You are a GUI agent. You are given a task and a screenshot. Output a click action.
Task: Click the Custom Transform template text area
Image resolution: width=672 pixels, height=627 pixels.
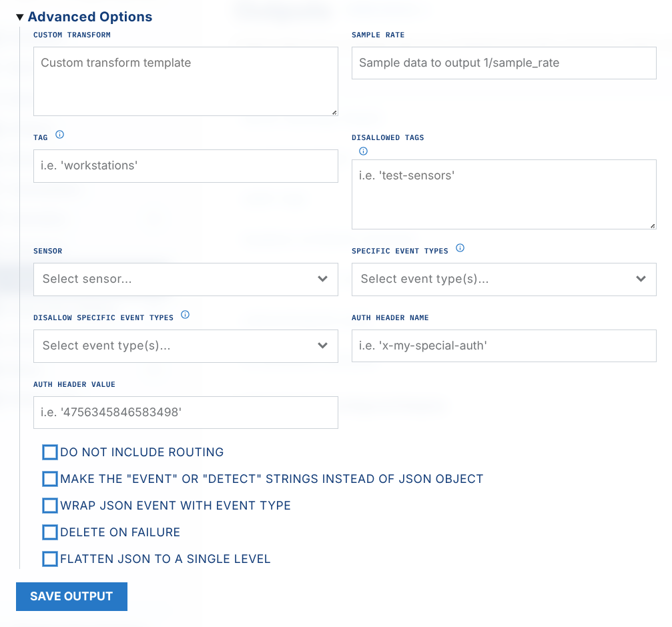point(186,81)
